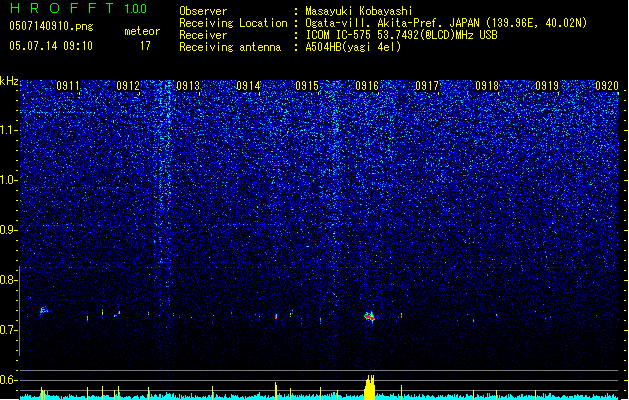Click the HROFFT 1.0.0 title text
The image size is (629, 400).
(x=79, y=8)
